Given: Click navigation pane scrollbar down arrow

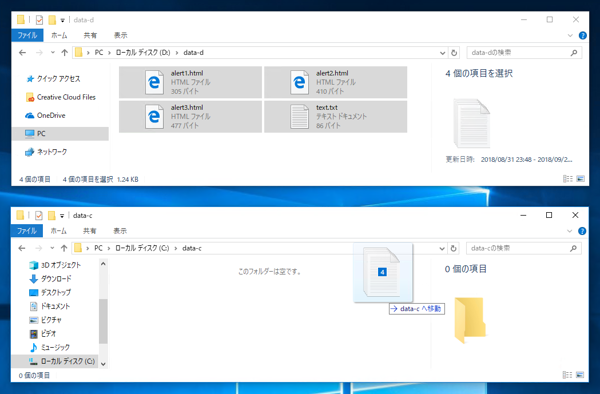Looking at the screenshot, I should coord(103,364).
